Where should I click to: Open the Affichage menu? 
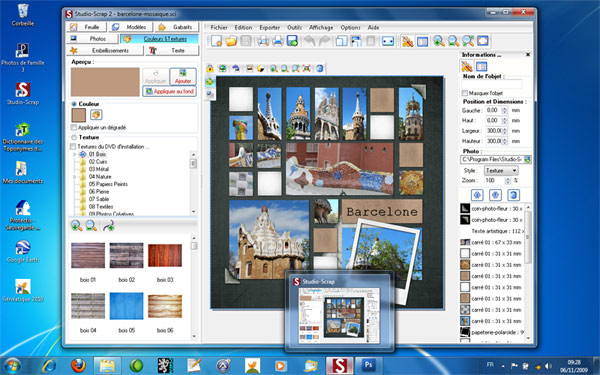(x=321, y=28)
